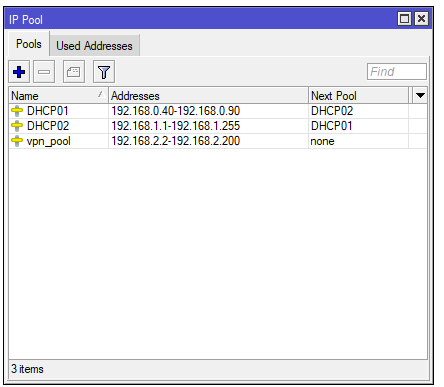The width and height of the screenshot is (444, 387).
Task: Select the yellow pool icon beside vpn_pool
Action: (17, 141)
